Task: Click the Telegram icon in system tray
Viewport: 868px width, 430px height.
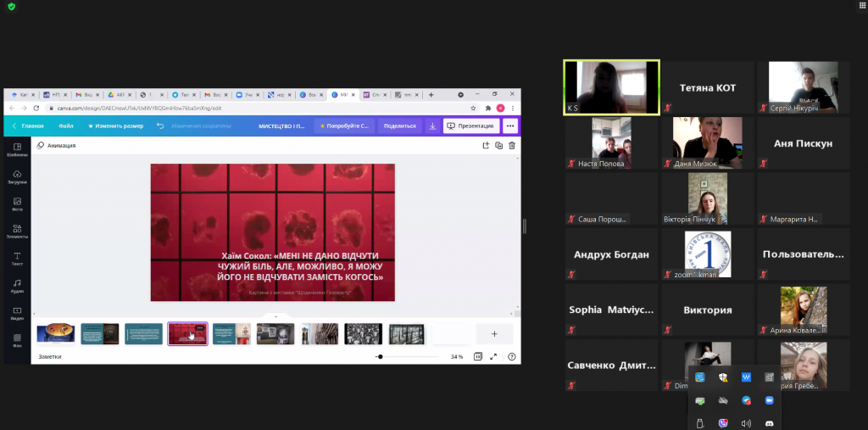Action: [746, 400]
